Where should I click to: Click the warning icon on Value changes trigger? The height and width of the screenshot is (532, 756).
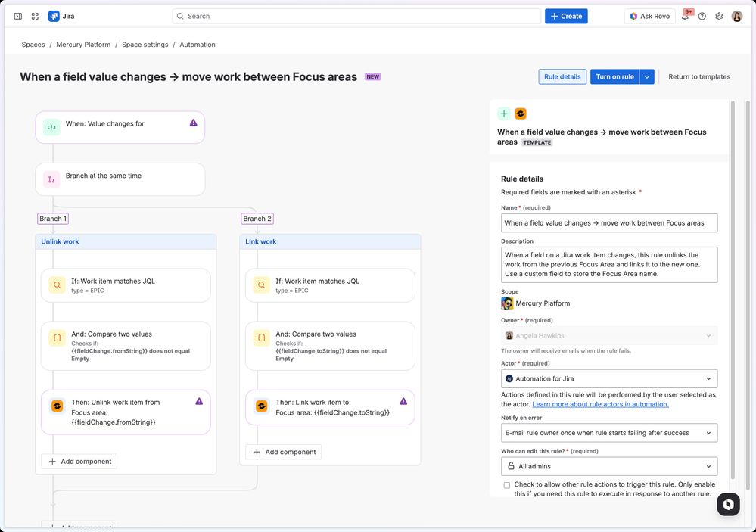[x=193, y=123]
